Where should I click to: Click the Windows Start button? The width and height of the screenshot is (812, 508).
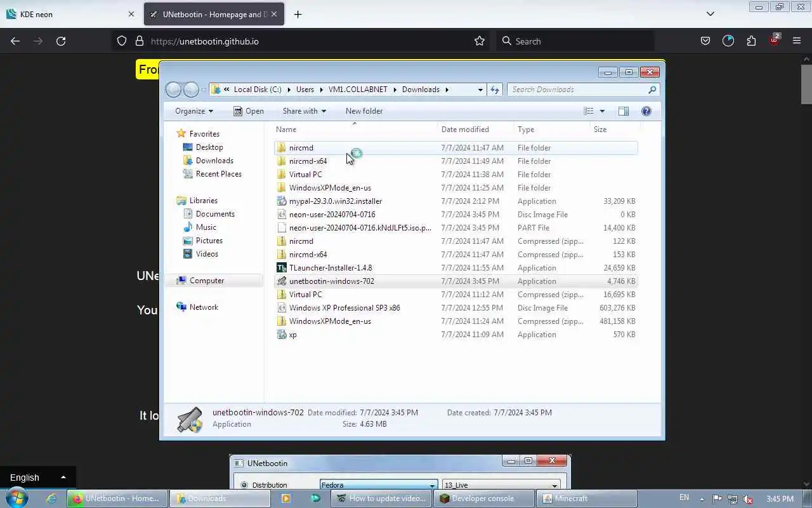(x=16, y=498)
